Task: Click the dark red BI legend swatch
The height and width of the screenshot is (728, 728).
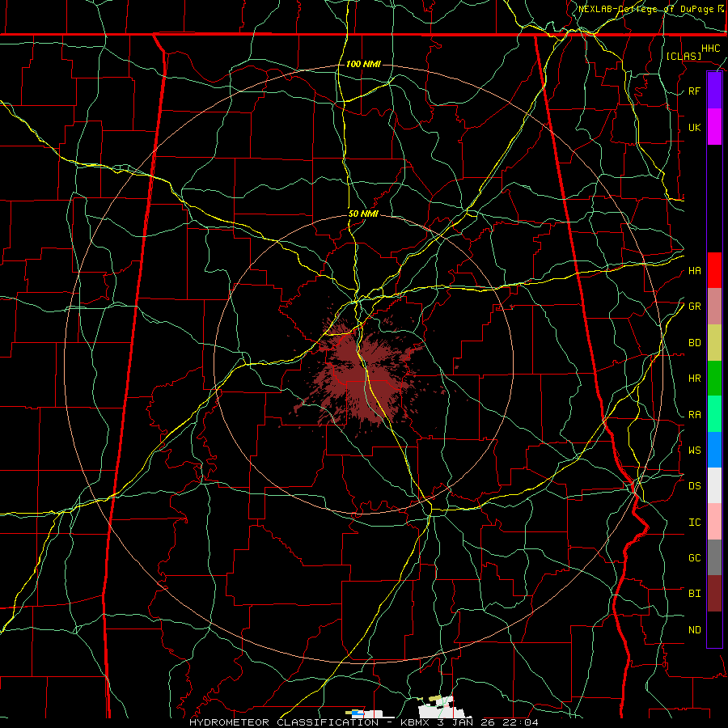Action: (x=714, y=594)
